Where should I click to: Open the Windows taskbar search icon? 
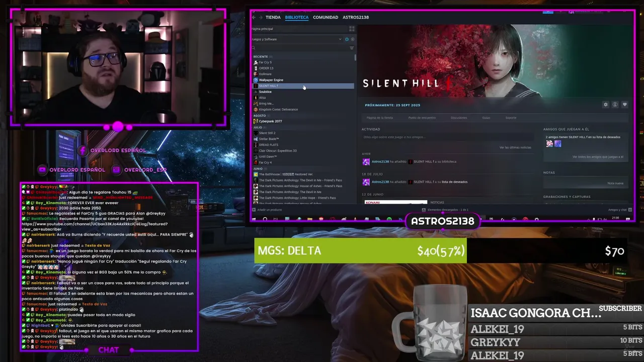point(265,219)
